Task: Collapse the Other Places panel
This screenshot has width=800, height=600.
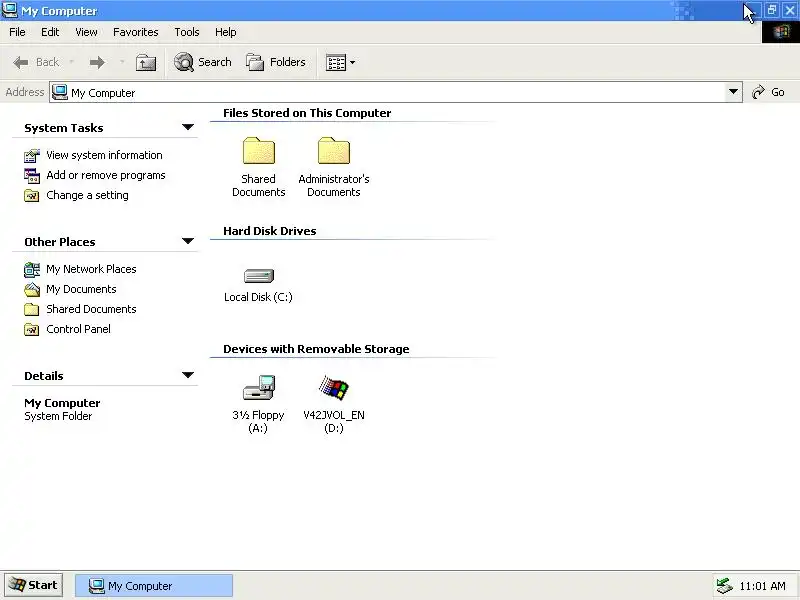Action: tap(188, 241)
